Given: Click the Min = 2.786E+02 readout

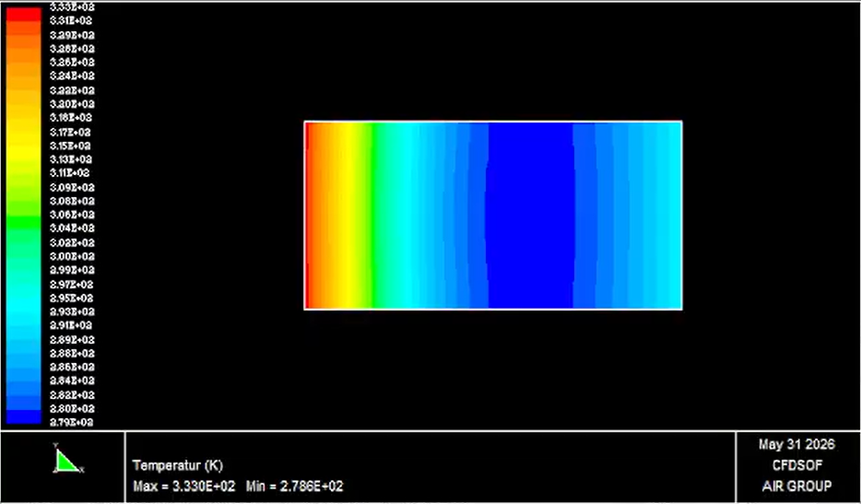Looking at the screenshot, I should click(294, 486).
